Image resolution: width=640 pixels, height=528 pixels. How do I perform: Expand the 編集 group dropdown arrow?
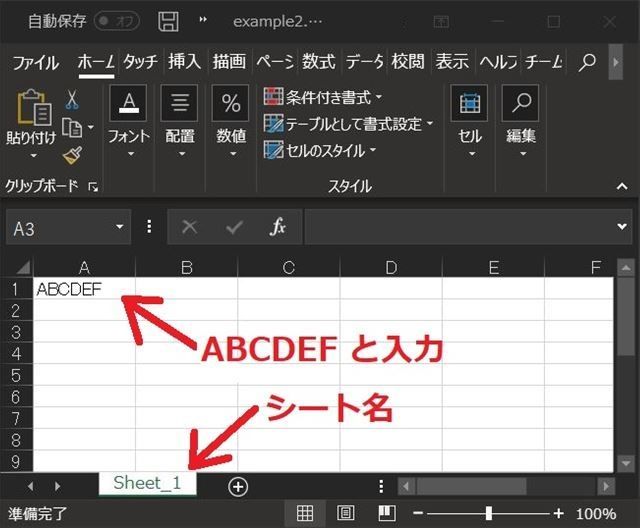coord(523,154)
